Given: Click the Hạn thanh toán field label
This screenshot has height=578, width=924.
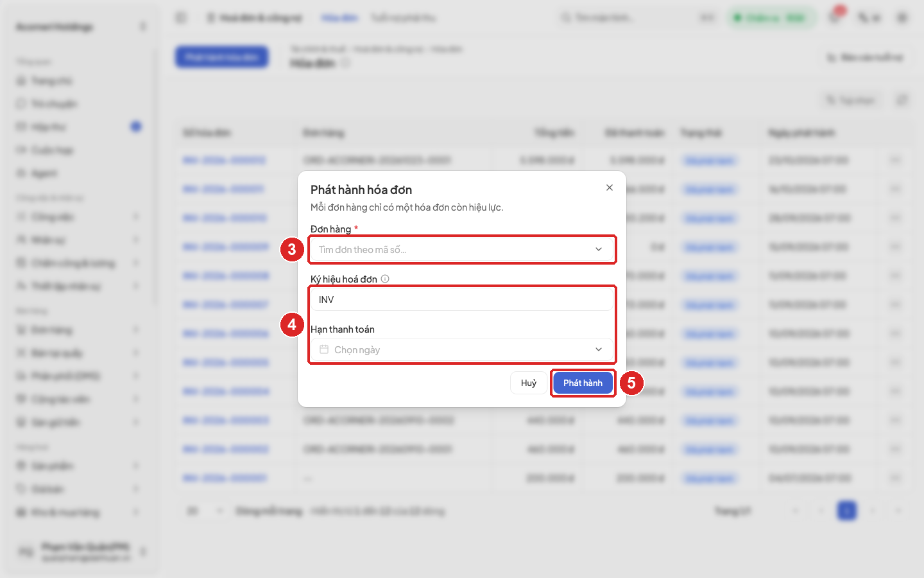Looking at the screenshot, I should point(343,329).
